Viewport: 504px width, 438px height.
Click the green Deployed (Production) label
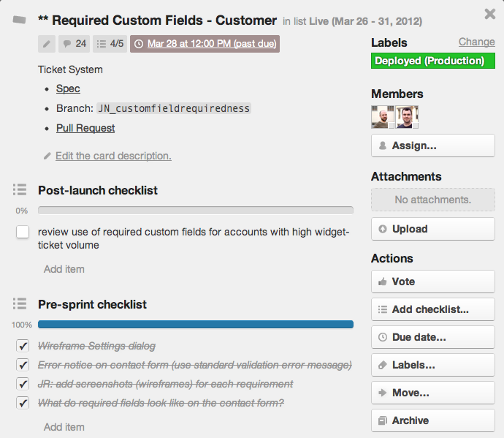[x=432, y=61]
